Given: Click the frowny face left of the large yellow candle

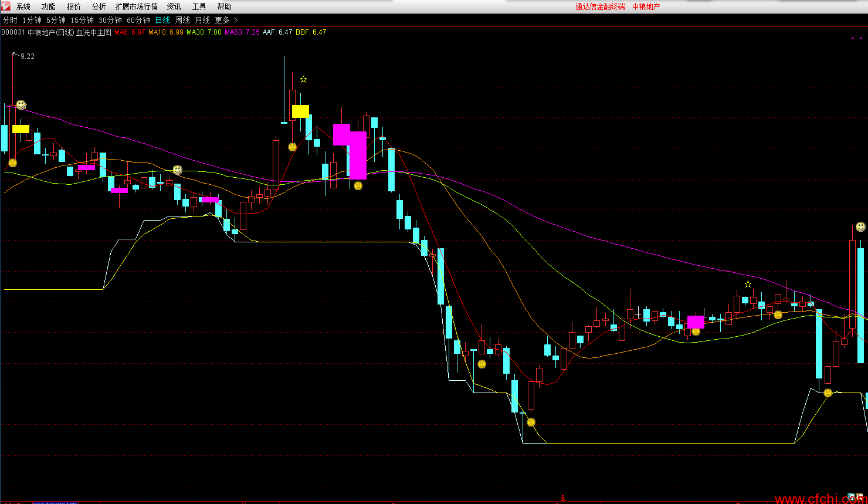Looking at the screenshot, I should (292, 147).
